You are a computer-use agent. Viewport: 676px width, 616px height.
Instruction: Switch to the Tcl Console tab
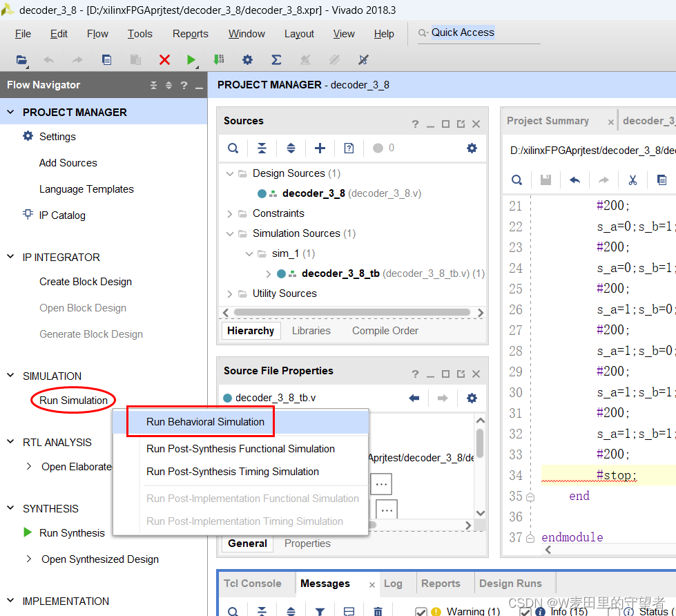click(x=252, y=584)
